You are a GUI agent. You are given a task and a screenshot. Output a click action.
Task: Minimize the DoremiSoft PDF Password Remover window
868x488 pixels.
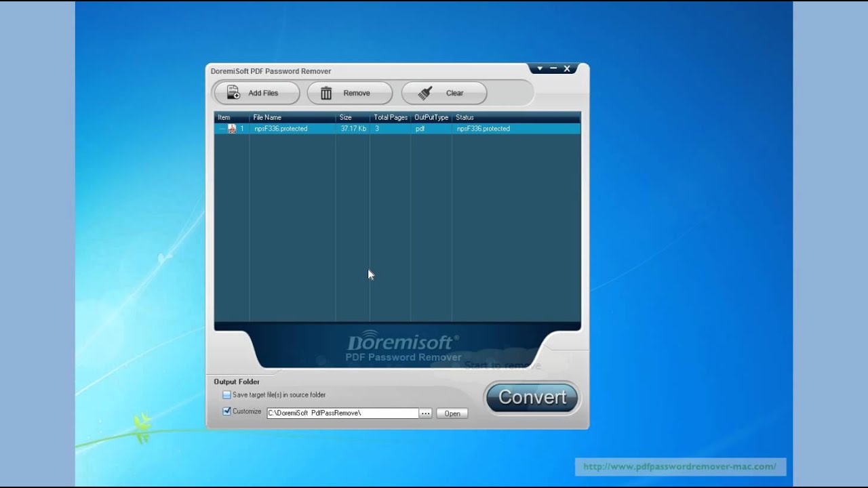coord(553,68)
